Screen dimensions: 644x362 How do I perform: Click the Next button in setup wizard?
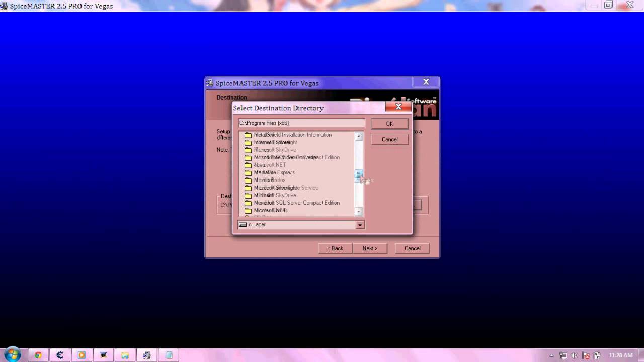tap(370, 248)
